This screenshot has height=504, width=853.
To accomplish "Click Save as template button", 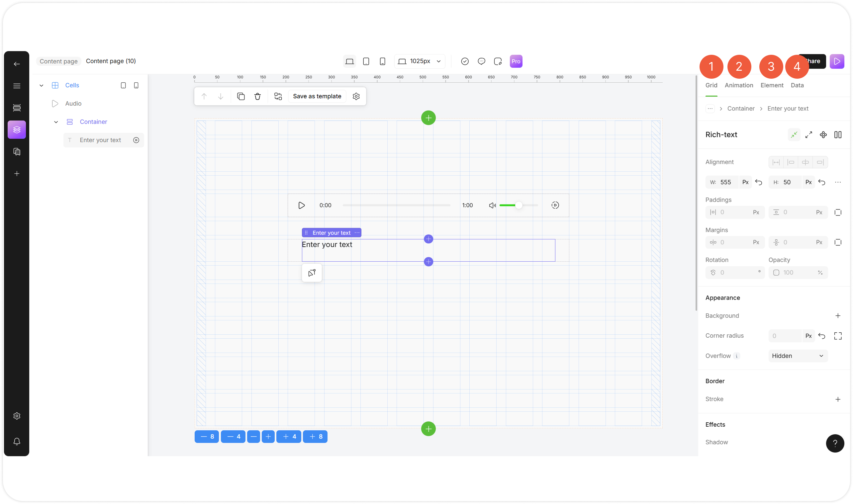I will pos(317,97).
